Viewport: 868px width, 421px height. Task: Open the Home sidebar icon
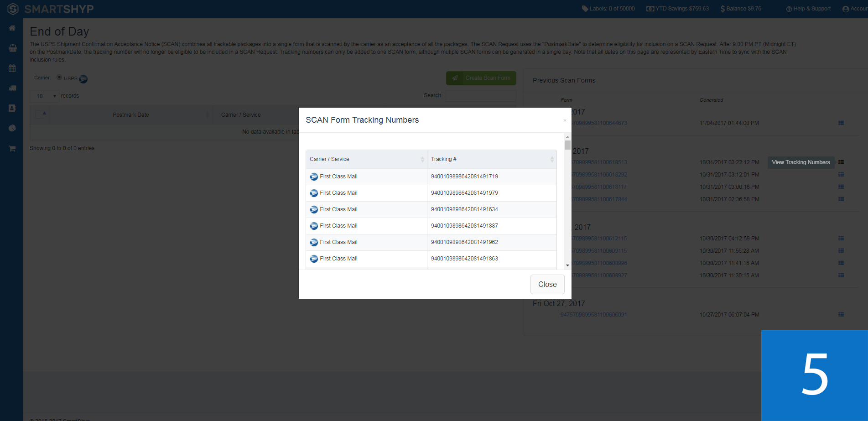(12, 28)
